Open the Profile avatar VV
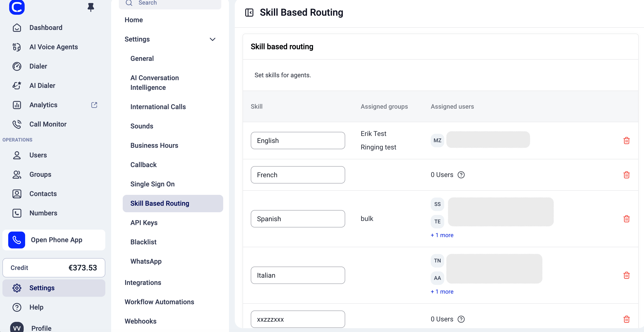Image resolution: width=644 pixels, height=332 pixels. point(17,327)
